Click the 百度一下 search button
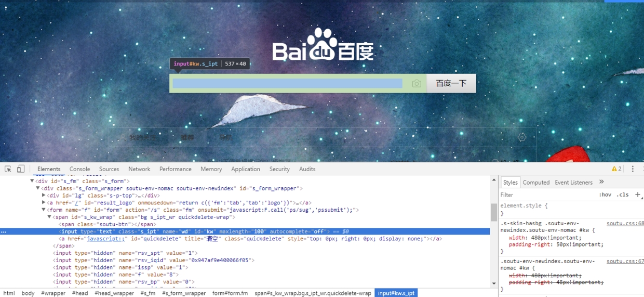Viewport: 644px width, 297px height. point(451,83)
